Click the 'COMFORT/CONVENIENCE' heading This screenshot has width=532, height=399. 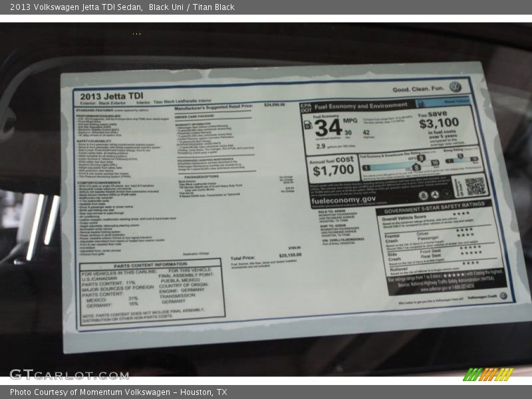(98, 182)
